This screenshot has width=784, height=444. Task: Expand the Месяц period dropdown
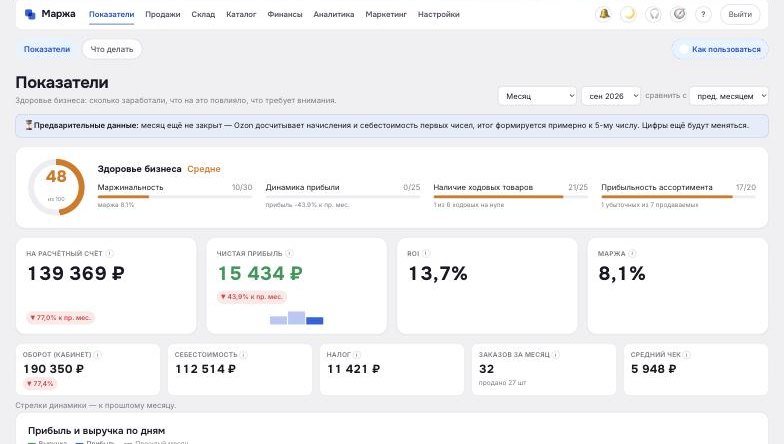click(538, 96)
